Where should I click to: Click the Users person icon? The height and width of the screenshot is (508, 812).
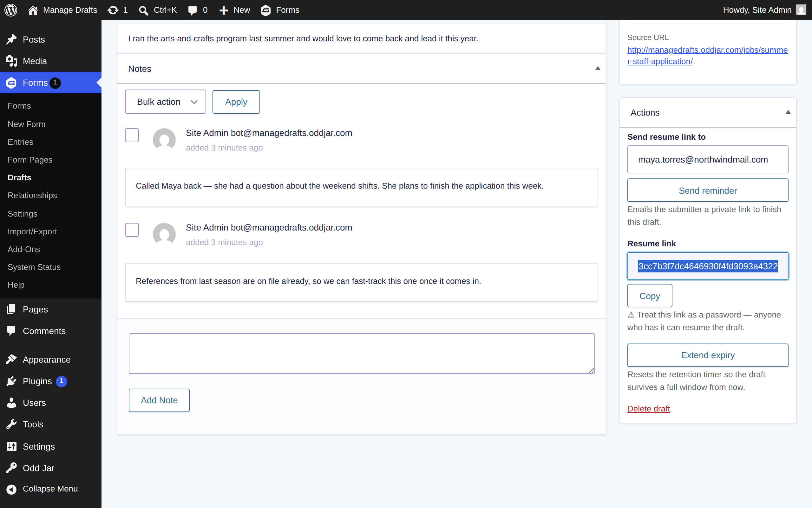(x=11, y=403)
